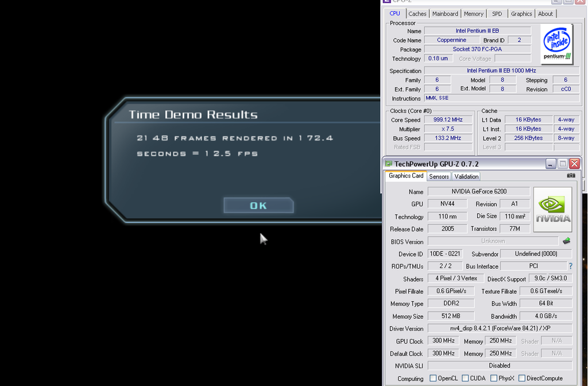Click the Driver Version field
The width and height of the screenshot is (588, 386).
(500, 328)
